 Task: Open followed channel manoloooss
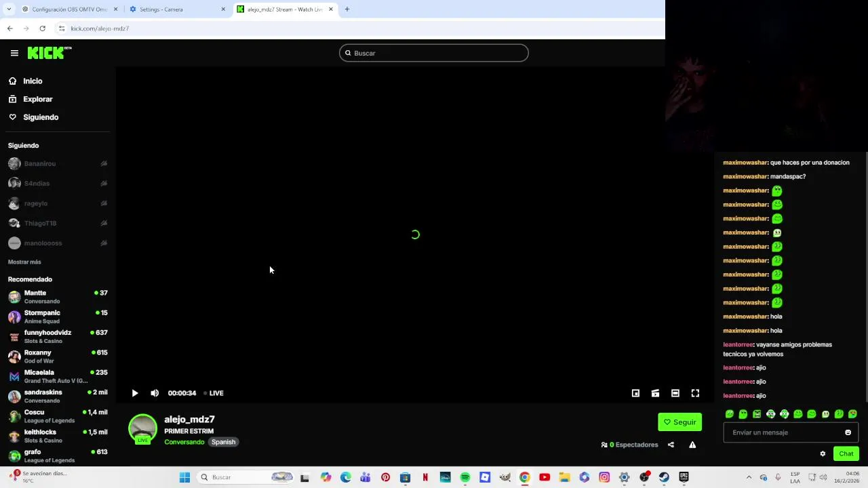58,243
